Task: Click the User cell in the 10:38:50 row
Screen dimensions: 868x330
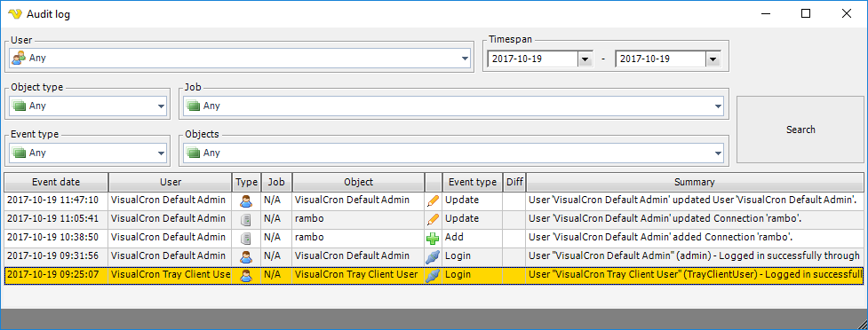Action: coord(170,238)
